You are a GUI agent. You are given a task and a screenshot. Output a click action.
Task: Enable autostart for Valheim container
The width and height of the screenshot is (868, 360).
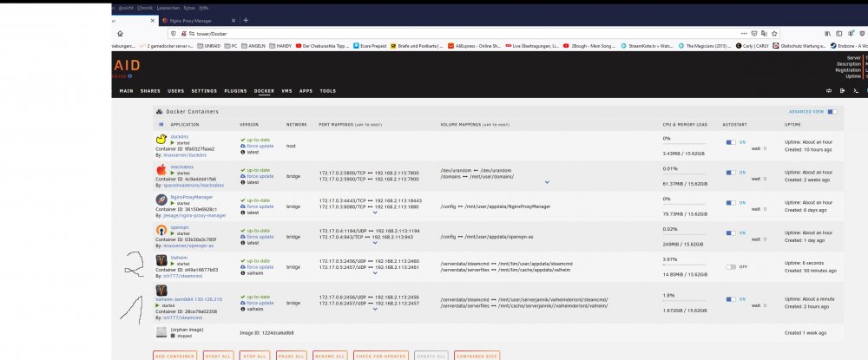(731, 266)
